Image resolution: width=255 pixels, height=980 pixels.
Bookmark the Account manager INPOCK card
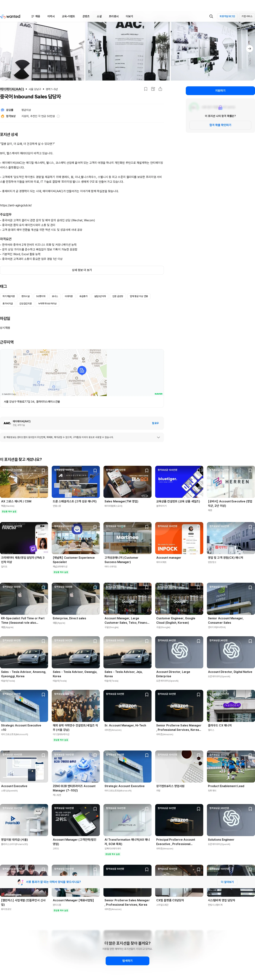[199, 527]
